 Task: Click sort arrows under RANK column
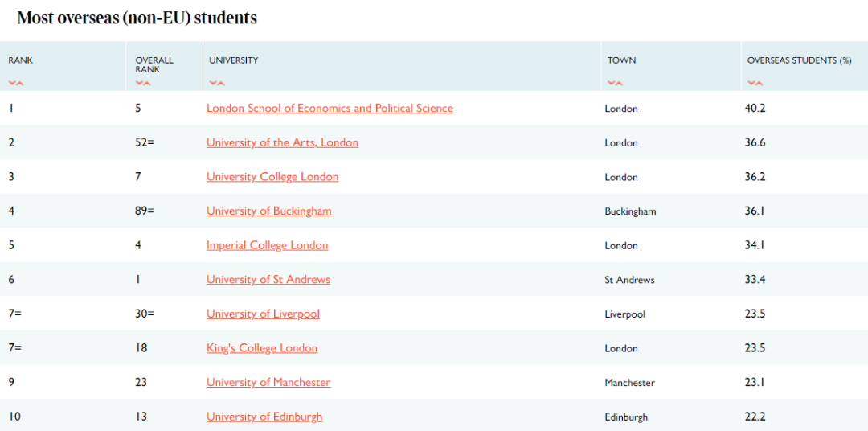(16, 83)
